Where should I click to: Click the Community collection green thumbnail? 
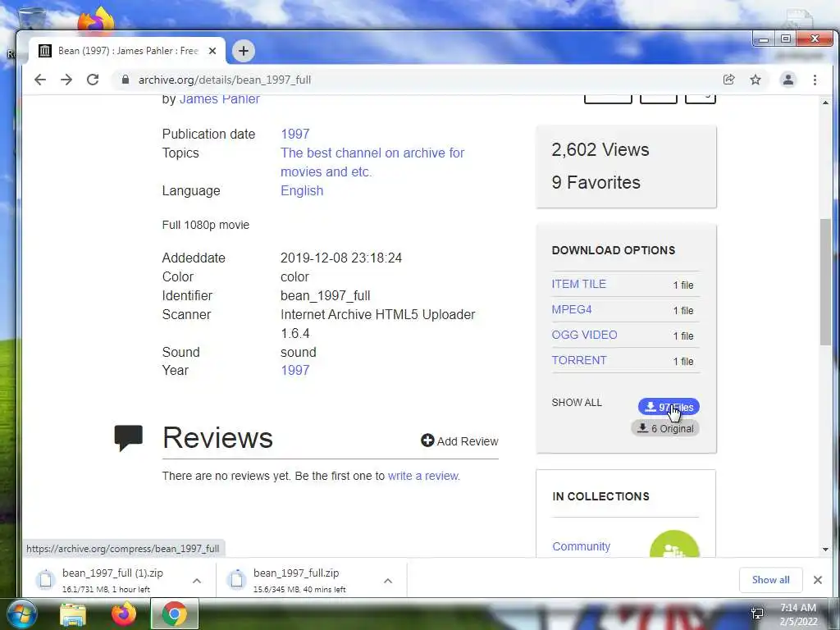pyautogui.click(x=674, y=545)
